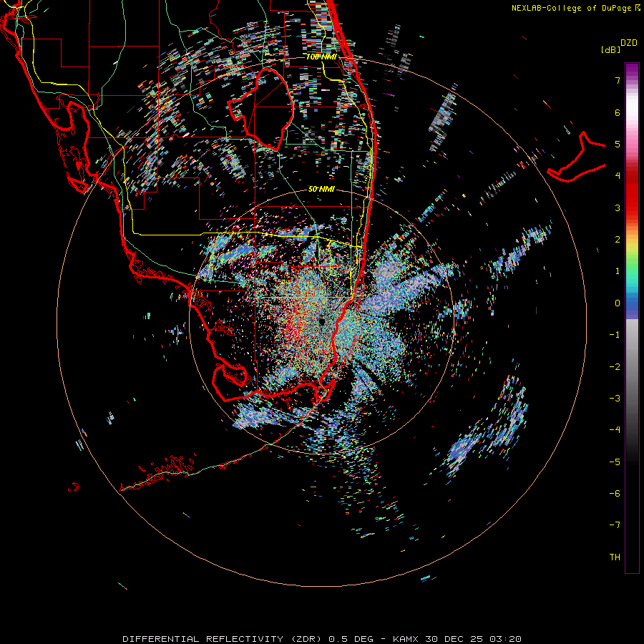The height and width of the screenshot is (644, 644).
Task: Click the 3 value on the colorbar
Action: pos(618,208)
